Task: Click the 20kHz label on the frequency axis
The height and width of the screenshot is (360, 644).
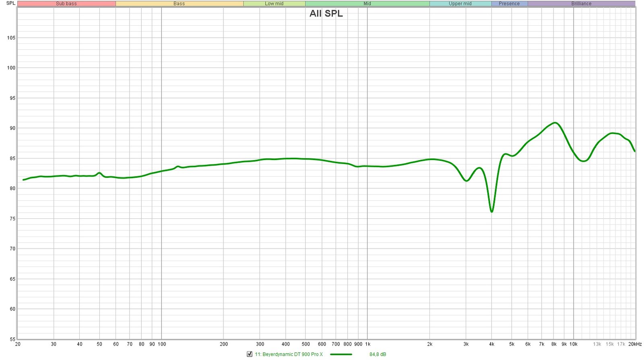Action: [635, 344]
